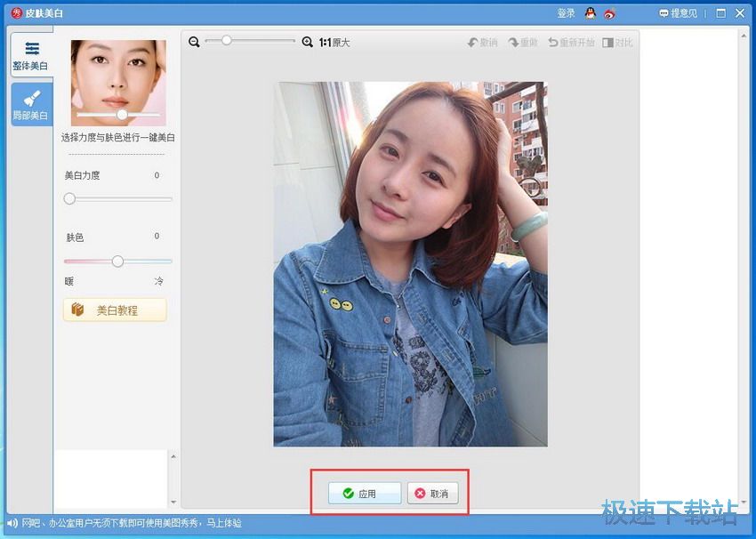756x539 pixels.
Task: Click the Weibo login icon
Action: point(609,14)
